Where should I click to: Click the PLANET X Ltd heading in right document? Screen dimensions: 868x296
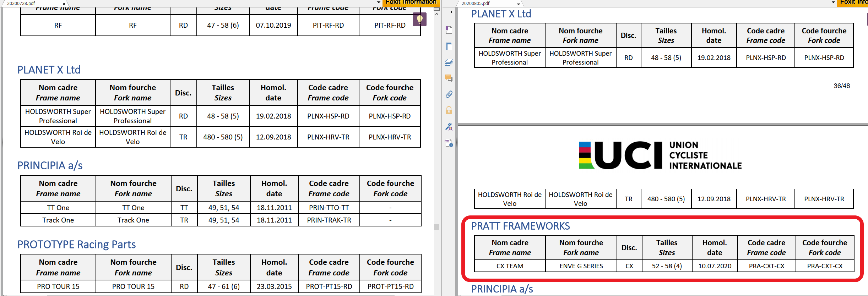pos(501,14)
